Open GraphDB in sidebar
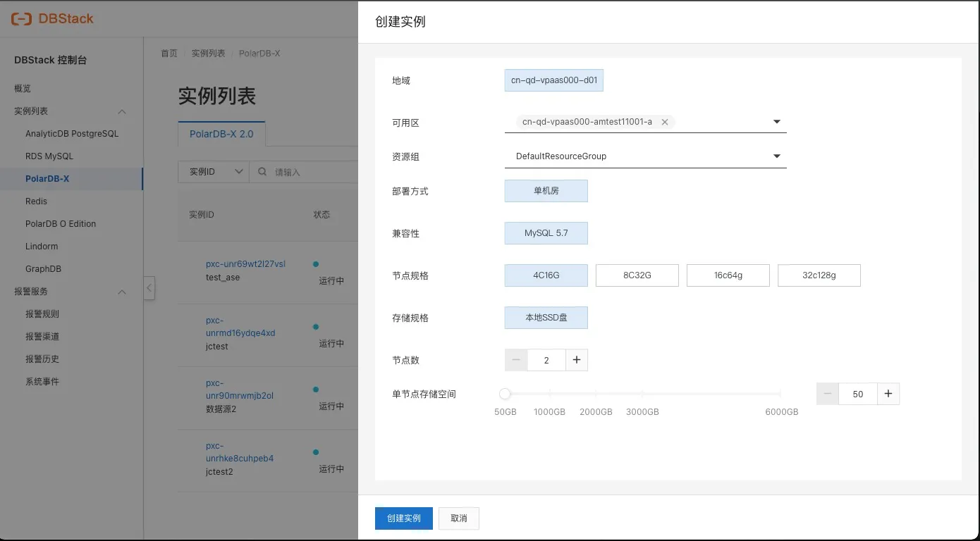This screenshot has height=541, width=980. pos(43,268)
